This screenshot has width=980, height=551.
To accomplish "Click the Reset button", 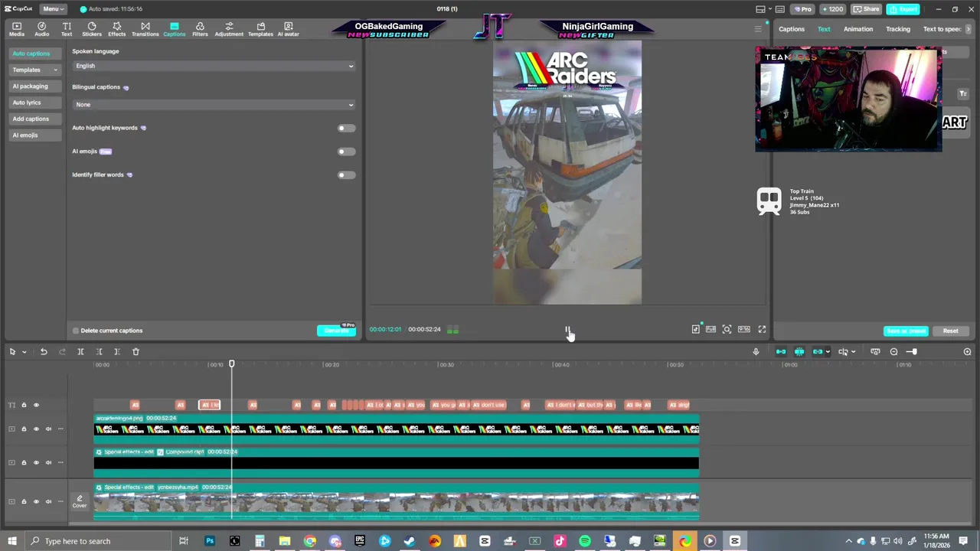I will pyautogui.click(x=950, y=331).
